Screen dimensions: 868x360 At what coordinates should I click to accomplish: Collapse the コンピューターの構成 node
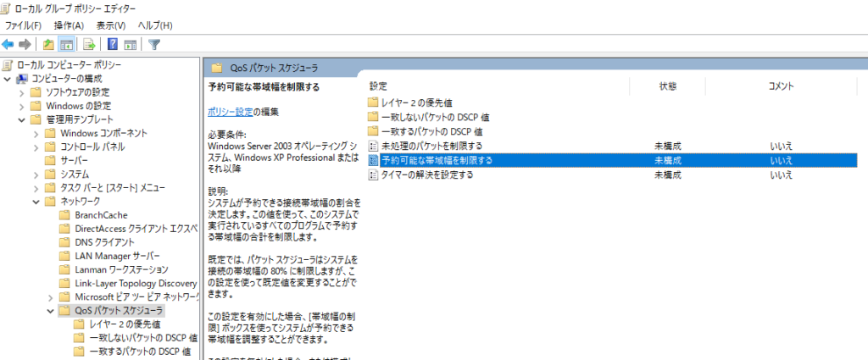pos(7,79)
